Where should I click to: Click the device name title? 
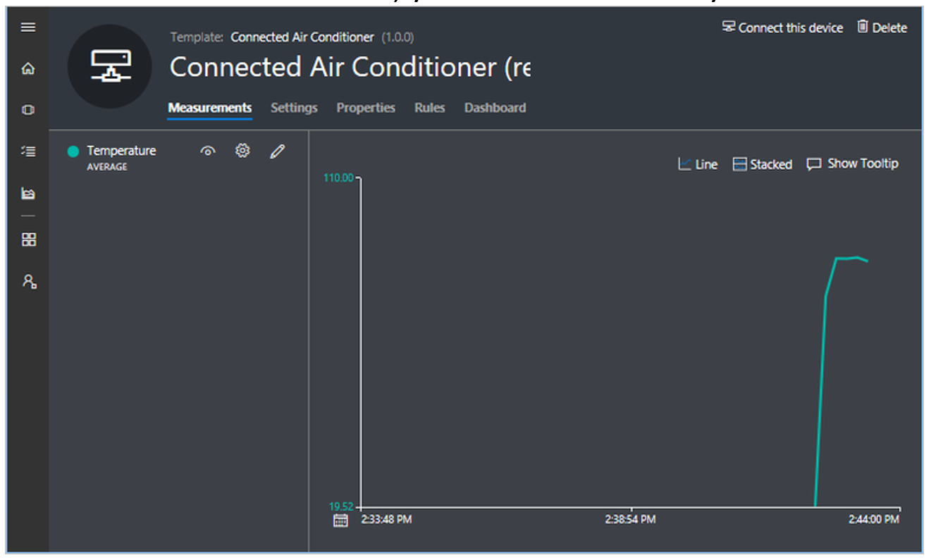point(350,67)
